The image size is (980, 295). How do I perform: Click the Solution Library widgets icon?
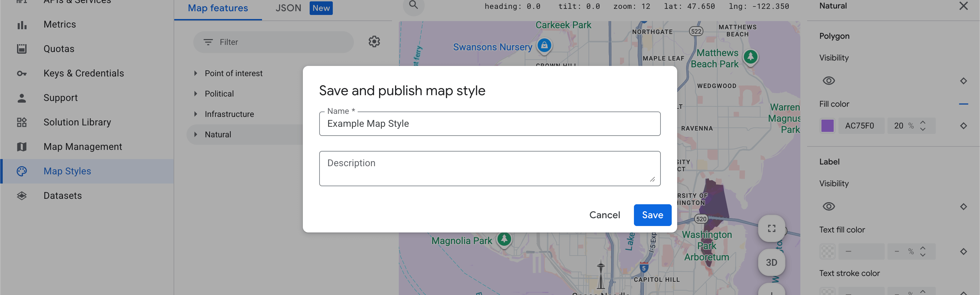pos(22,122)
